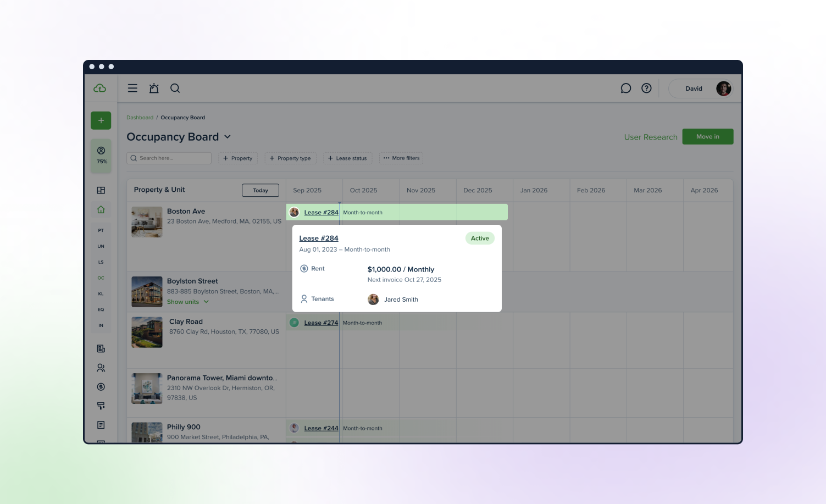Screen dimensions: 826x504
Task: Click the profile completion 75% indicator
Action: click(x=102, y=156)
